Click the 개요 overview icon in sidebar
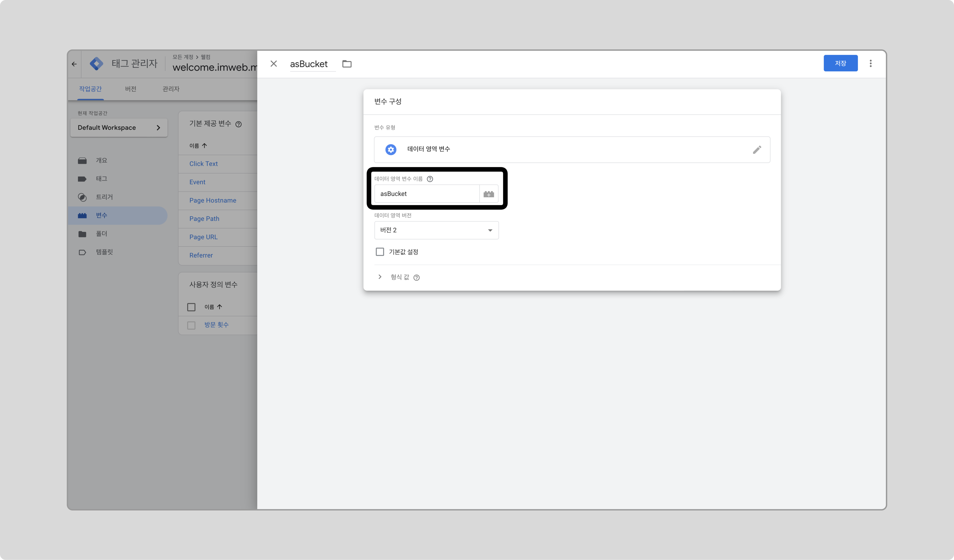The image size is (954, 560). [x=82, y=160]
